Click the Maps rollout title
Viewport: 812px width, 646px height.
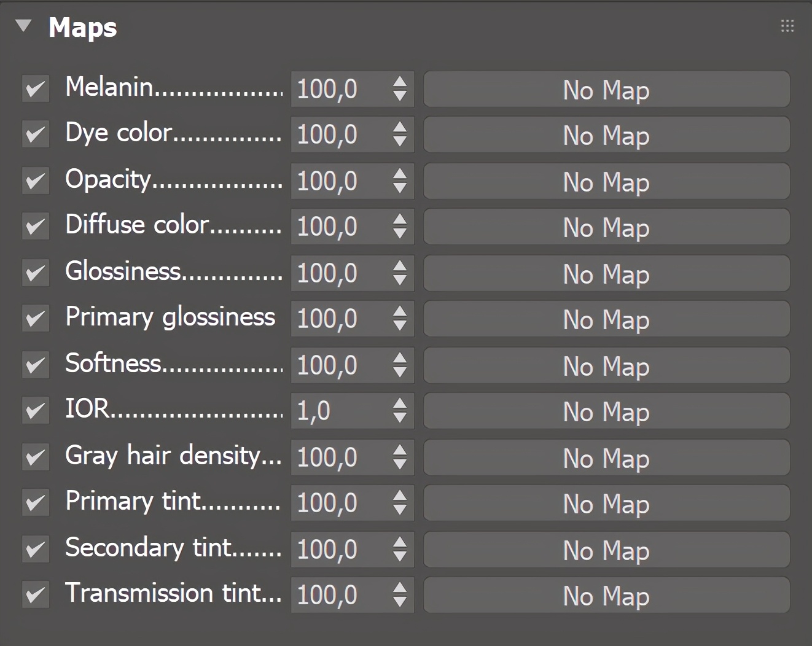pyautogui.click(x=82, y=27)
